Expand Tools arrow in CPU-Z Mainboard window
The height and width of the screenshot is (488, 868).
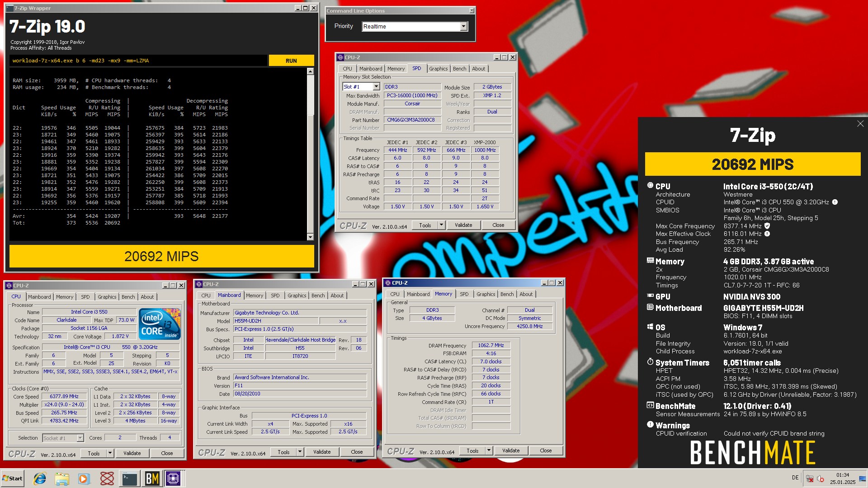point(300,452)
